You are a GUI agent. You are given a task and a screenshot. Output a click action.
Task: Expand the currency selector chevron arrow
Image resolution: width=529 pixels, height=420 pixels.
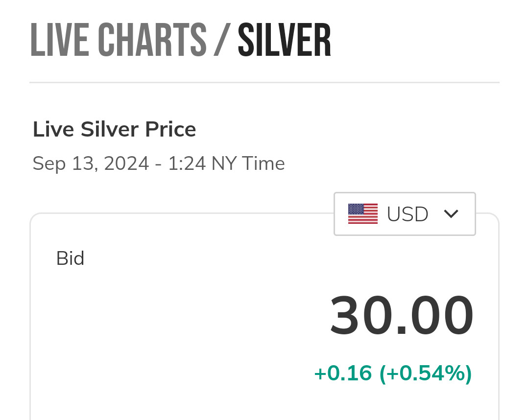451,214
